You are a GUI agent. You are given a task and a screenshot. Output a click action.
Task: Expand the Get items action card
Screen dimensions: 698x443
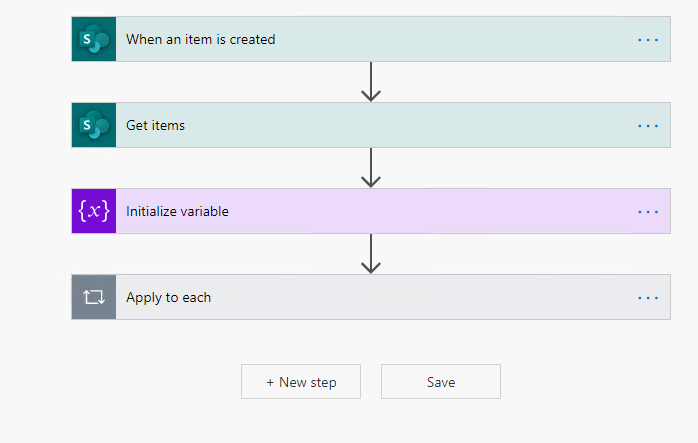coord(155,126)
